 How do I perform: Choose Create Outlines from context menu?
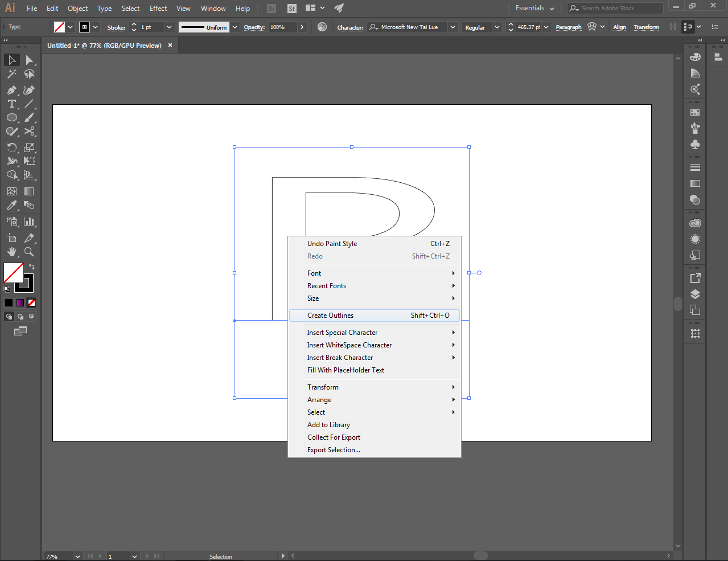coord(375,316)
